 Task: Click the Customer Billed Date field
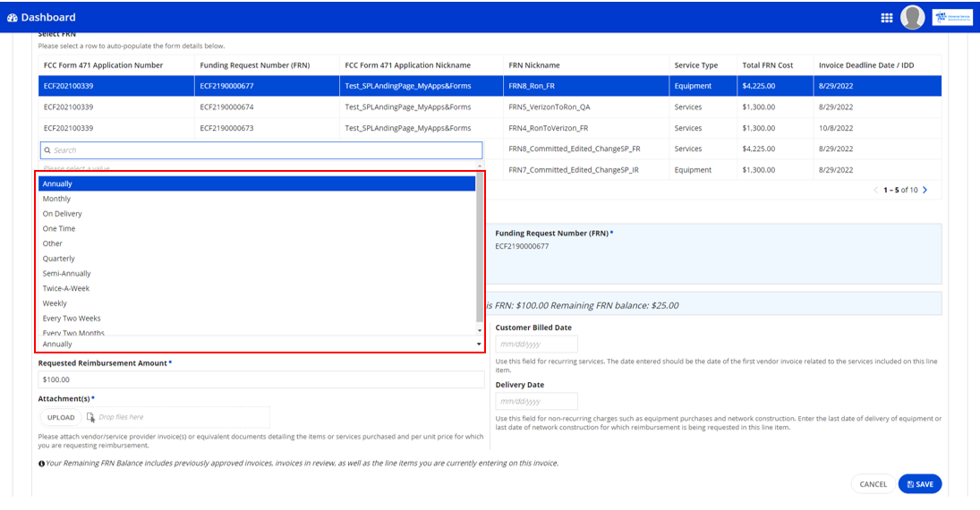click(x=536, y=344)
